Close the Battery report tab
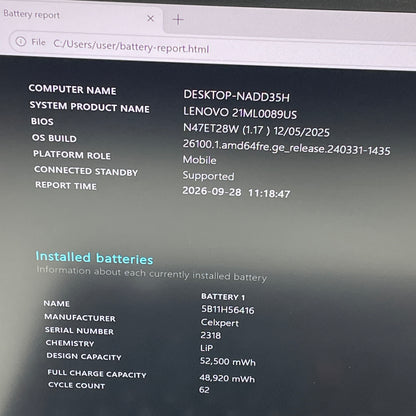 pyautogui.click(x=150, y=18)
